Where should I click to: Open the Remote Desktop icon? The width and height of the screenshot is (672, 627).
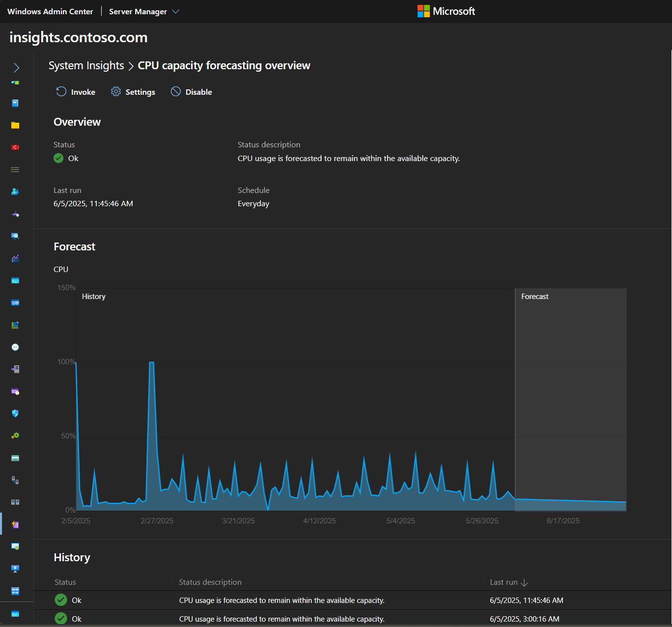15,347
